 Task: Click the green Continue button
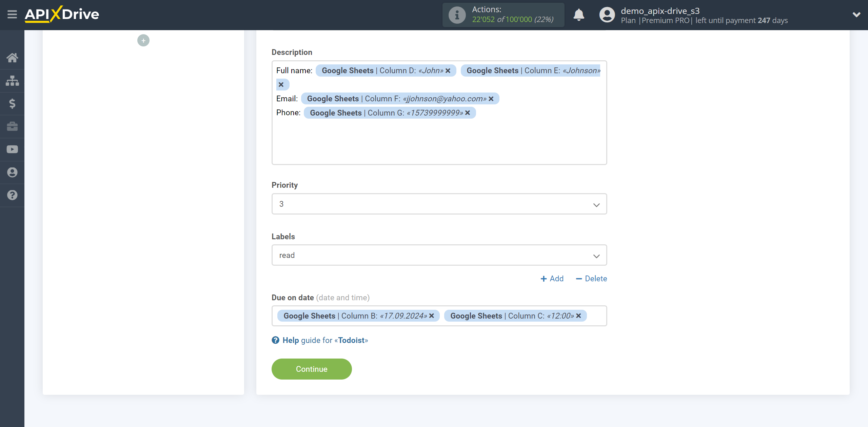[312, 369]
